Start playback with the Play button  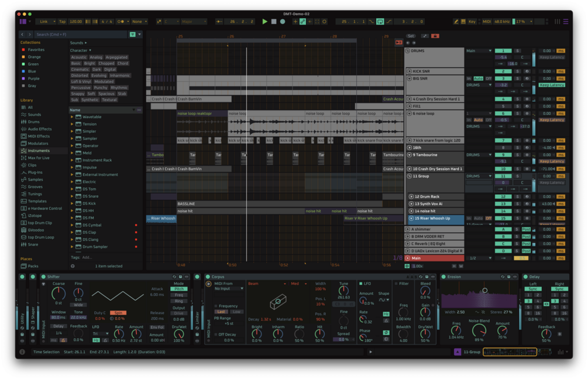coord(265,22)
